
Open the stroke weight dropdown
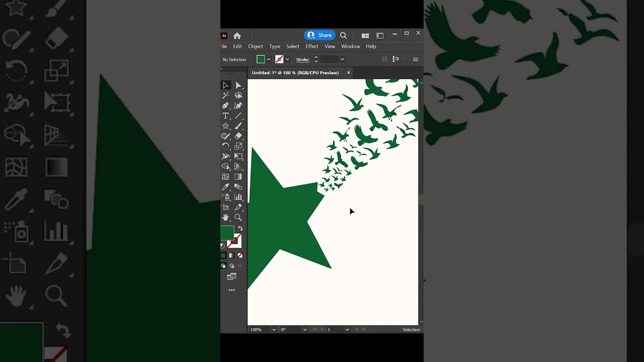pyautogui.click(x=342, y=59)
